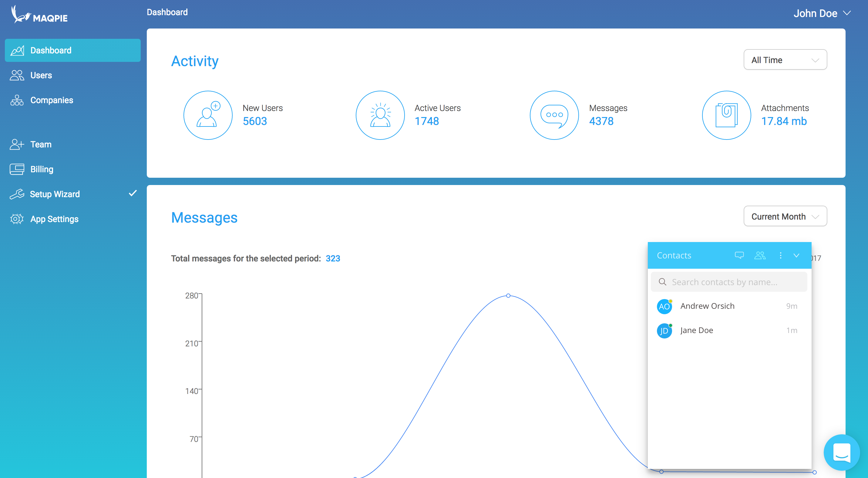
Task: Click the Search contacts by name field
Action: coord(729,282)
